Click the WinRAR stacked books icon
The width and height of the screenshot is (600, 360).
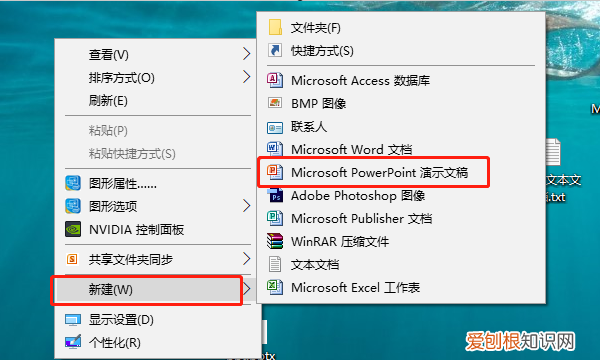pos(275,241)
